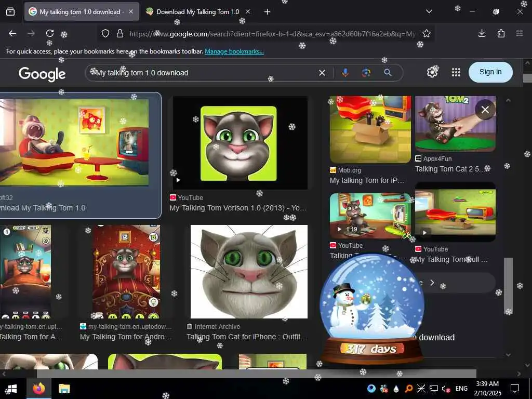This screenshot has width=532, height=399.
Task: Click the page horizontal scrollbar thumb
Action: click(257, 374)
